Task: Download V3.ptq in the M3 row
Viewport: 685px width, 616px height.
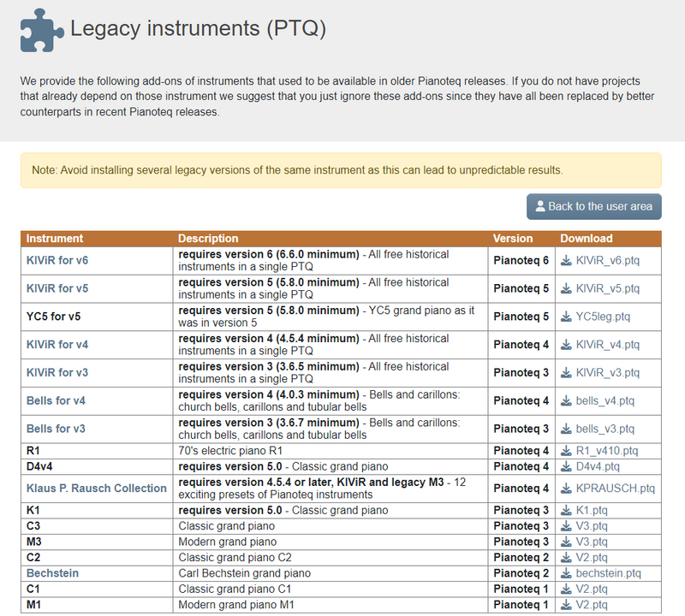Action: tap(592, 542)
